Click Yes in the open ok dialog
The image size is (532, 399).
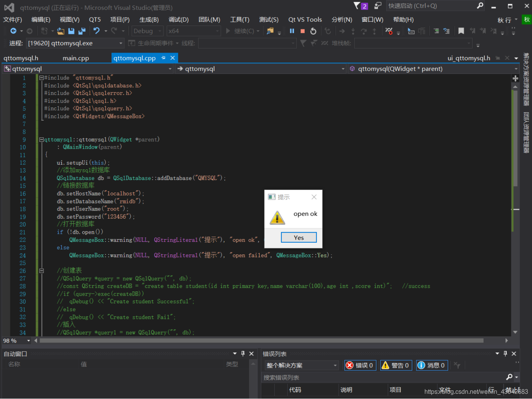[299, 237]
